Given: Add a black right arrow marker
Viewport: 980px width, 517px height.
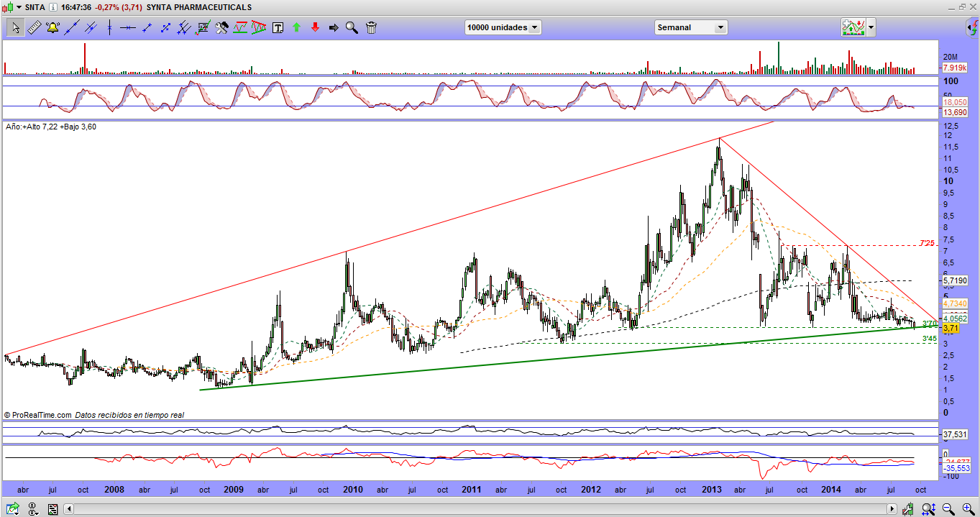Looking at the screenshot, I should click(x=334, y=27).
